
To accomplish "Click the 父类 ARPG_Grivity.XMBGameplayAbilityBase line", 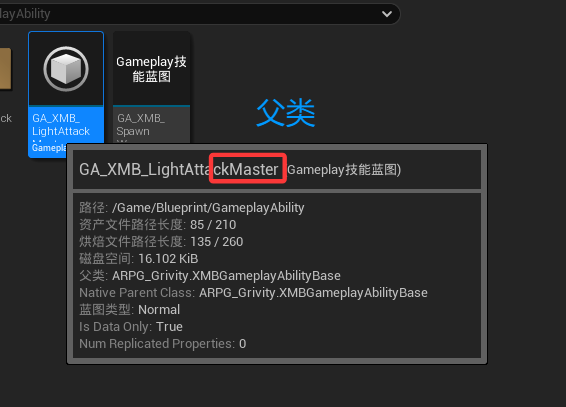I will pos(210,276).
